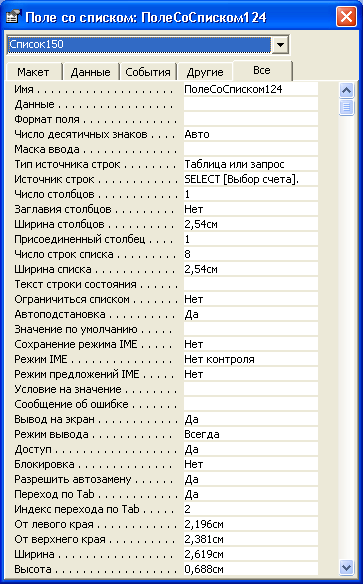Image resolution: width=363 pixels, height=584 pixels.
Task: Click the Тип источника строк value field
Action: tap(251, 164)
